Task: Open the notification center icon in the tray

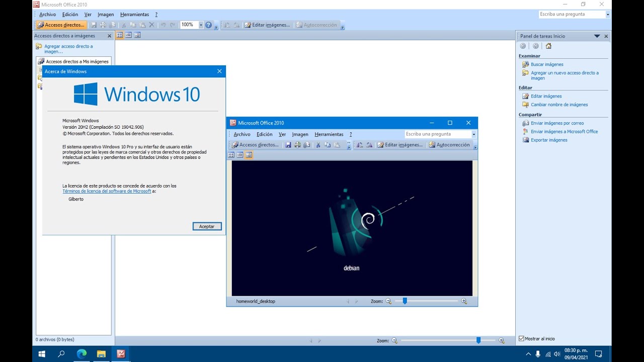Action: pos(598,354)
